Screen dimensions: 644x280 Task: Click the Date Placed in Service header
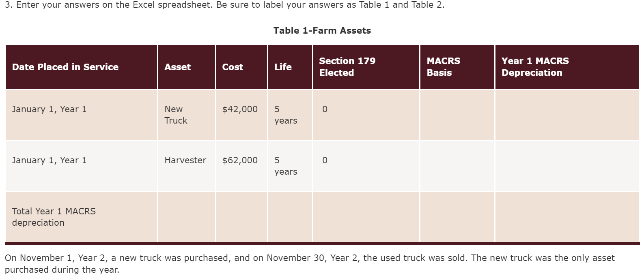coord(82,67)
